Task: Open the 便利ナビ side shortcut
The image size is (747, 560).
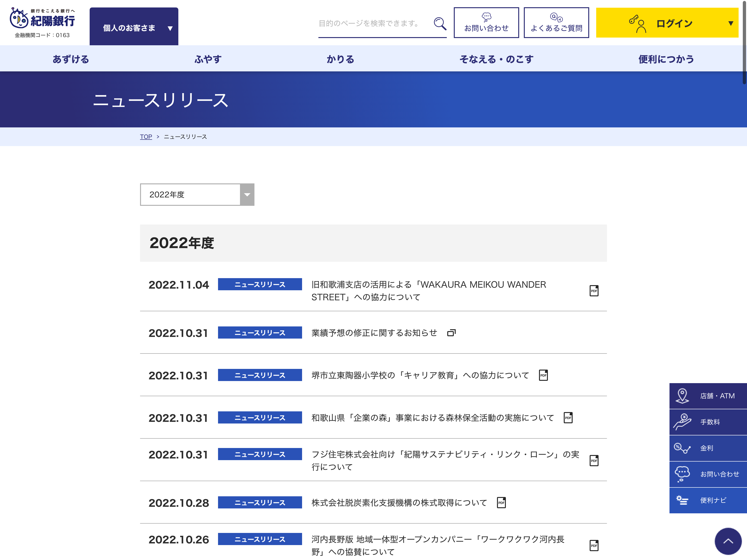Action: [x=708, y=500]
